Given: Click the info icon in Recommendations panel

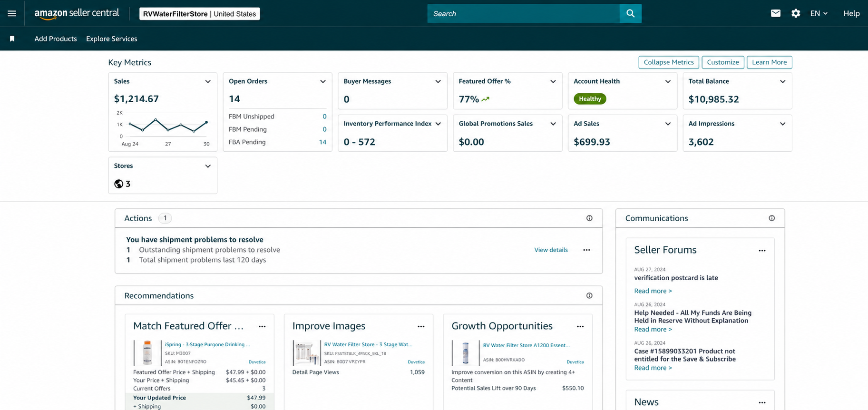Looking at the screenshot, I should point(589,295).
